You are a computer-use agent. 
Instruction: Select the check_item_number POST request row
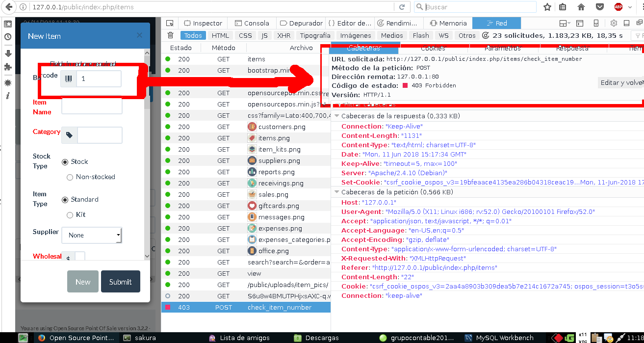coord(246,307)
